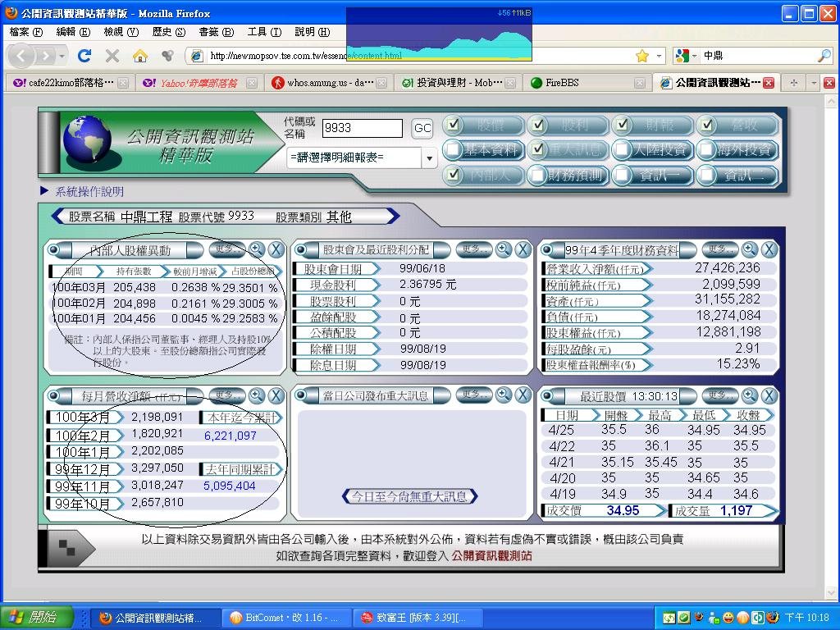
Task: Uncheck the 財報 checkbox
Action: point(622,125)
